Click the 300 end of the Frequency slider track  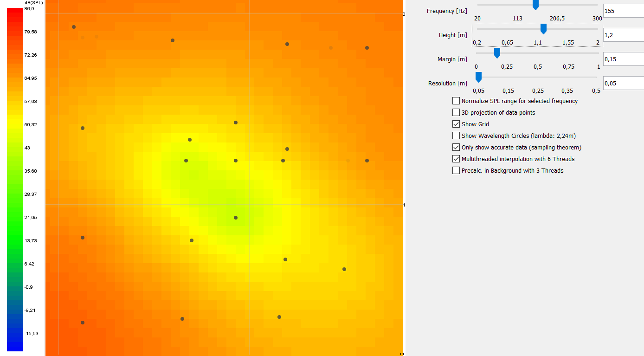597,5
